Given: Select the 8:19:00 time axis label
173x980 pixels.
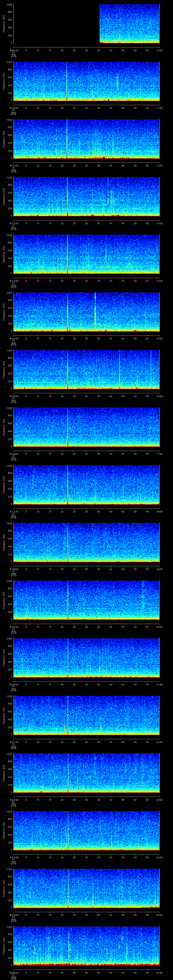Looking at the screenshot, I should click(x=14, y=627).
